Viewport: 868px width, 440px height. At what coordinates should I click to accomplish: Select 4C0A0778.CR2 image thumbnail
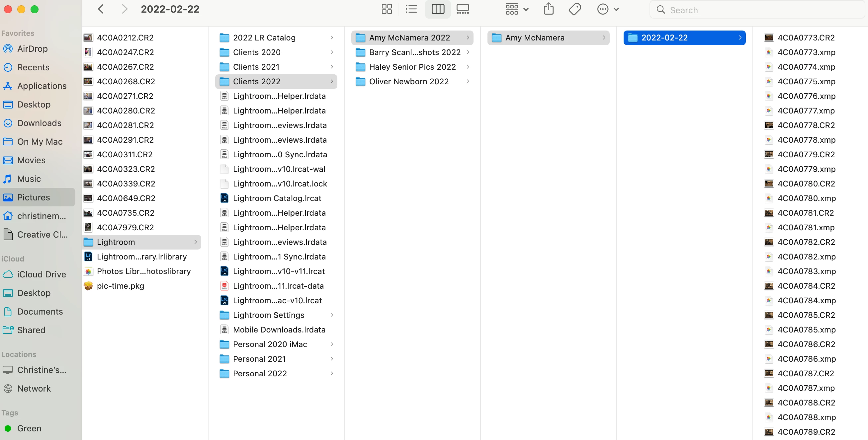(769, 125)
